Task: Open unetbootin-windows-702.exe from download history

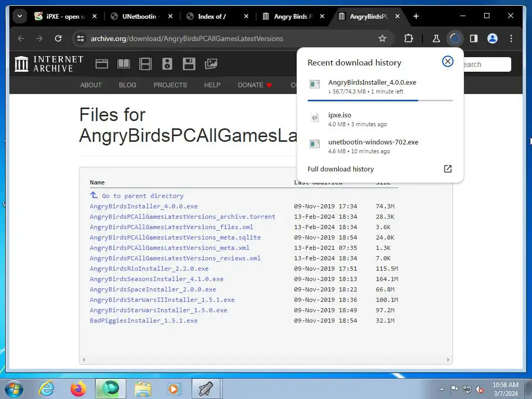Action: [x=380, y=146]
